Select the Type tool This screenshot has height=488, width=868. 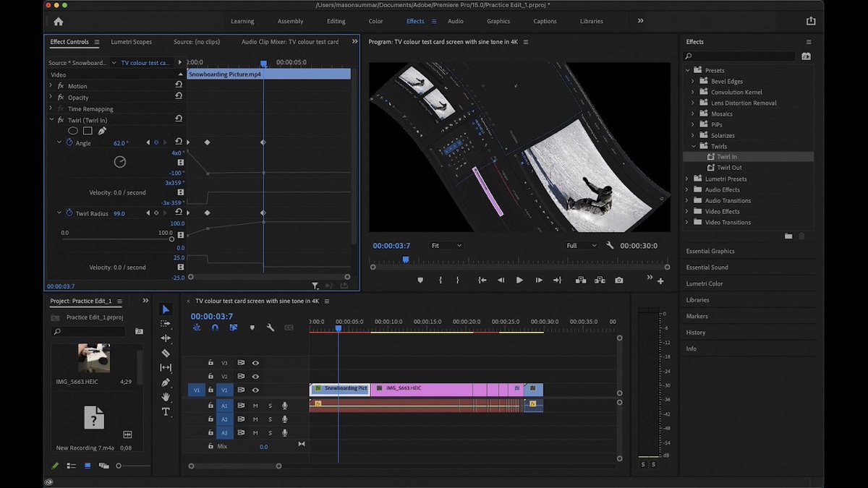tap(166, 412)
